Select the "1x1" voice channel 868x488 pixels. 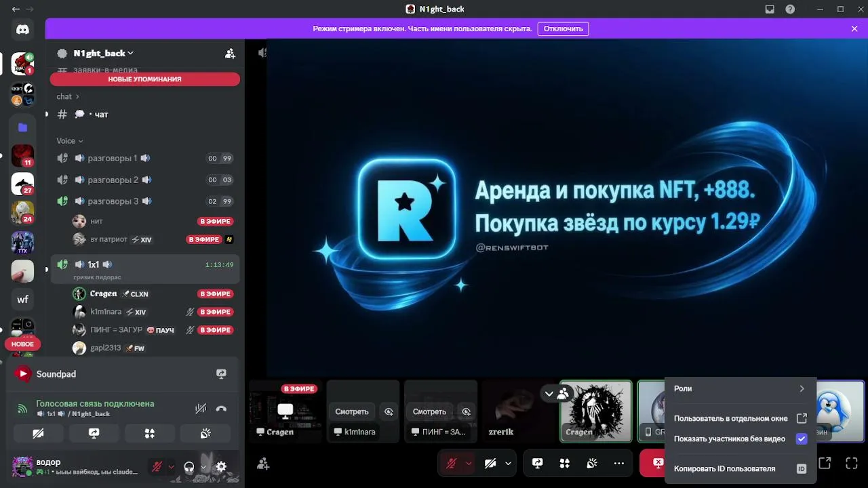(x=145, y=269)
